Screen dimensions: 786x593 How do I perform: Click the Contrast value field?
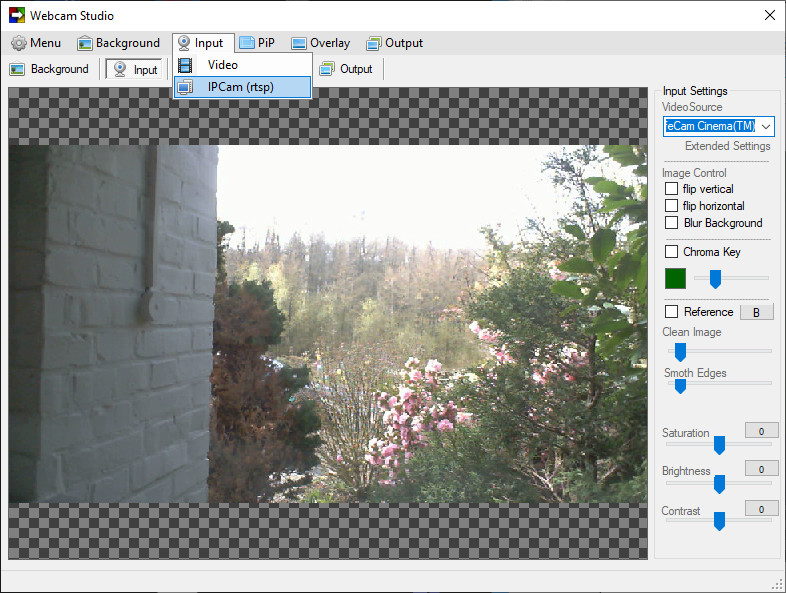[x=761, y=508]
